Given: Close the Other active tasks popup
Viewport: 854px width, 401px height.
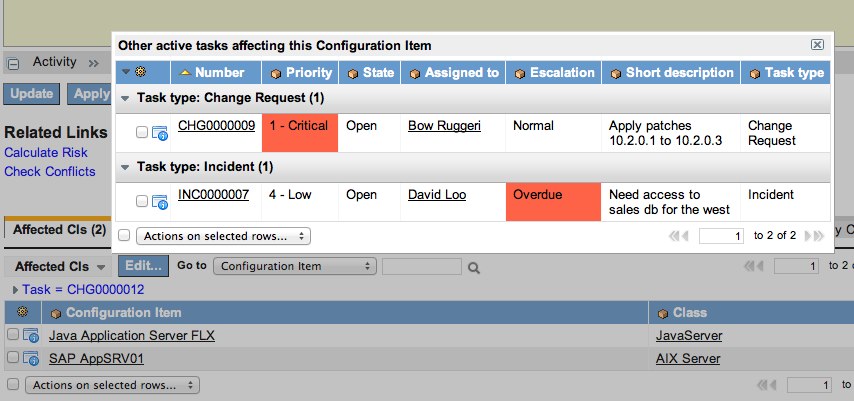Looking at the screenshot, I should [x=817, y=45].
